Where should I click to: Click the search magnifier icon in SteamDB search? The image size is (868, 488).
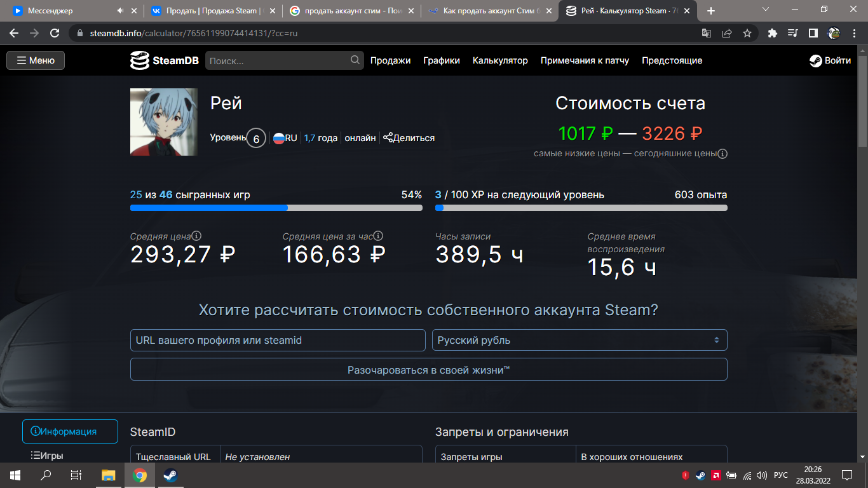pos(355,60)
